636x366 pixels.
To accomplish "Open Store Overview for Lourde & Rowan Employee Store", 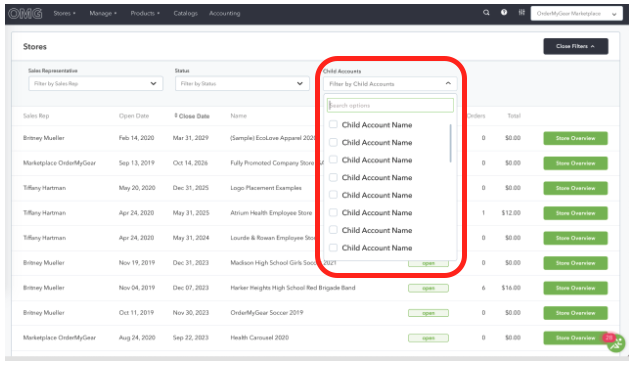I will tap(576, 238).
